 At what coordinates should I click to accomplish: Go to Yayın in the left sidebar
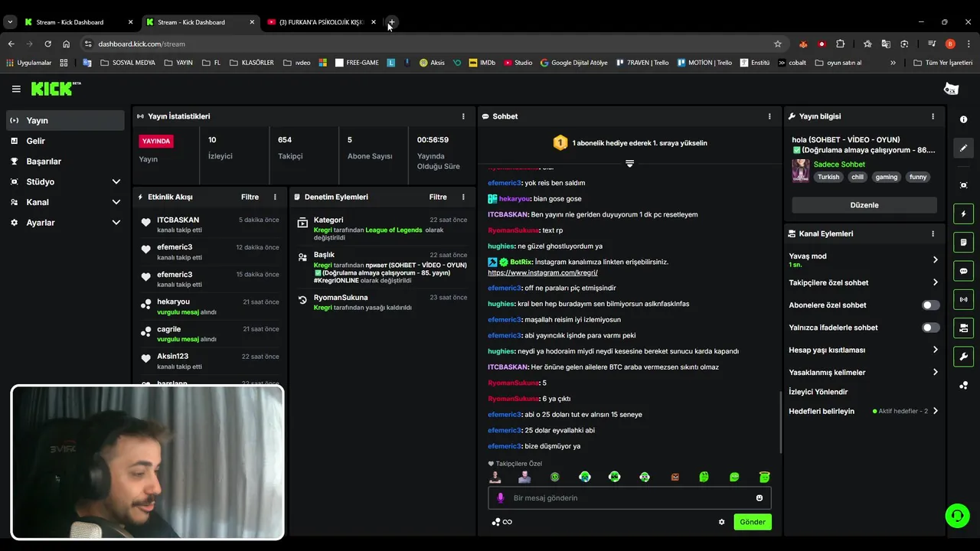(x=66, y=120)
